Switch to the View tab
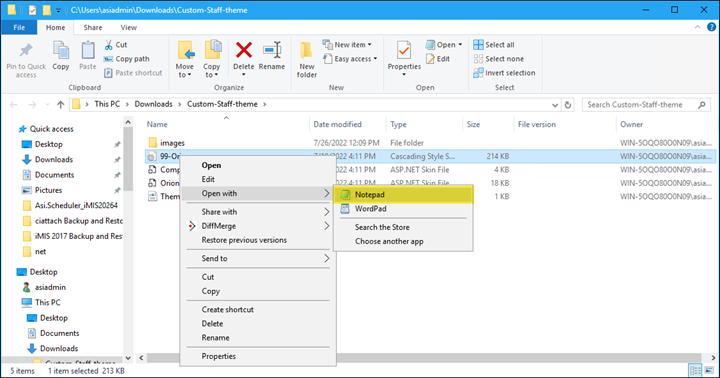The width and height of the screenshot is (720, 378). pyautogui.click(x=129, y=28)
